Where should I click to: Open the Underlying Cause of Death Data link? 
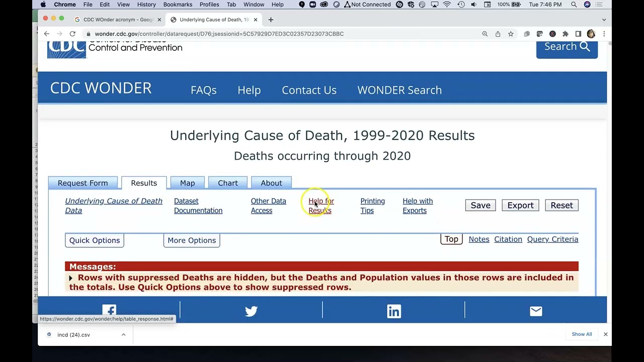point(114,206)
